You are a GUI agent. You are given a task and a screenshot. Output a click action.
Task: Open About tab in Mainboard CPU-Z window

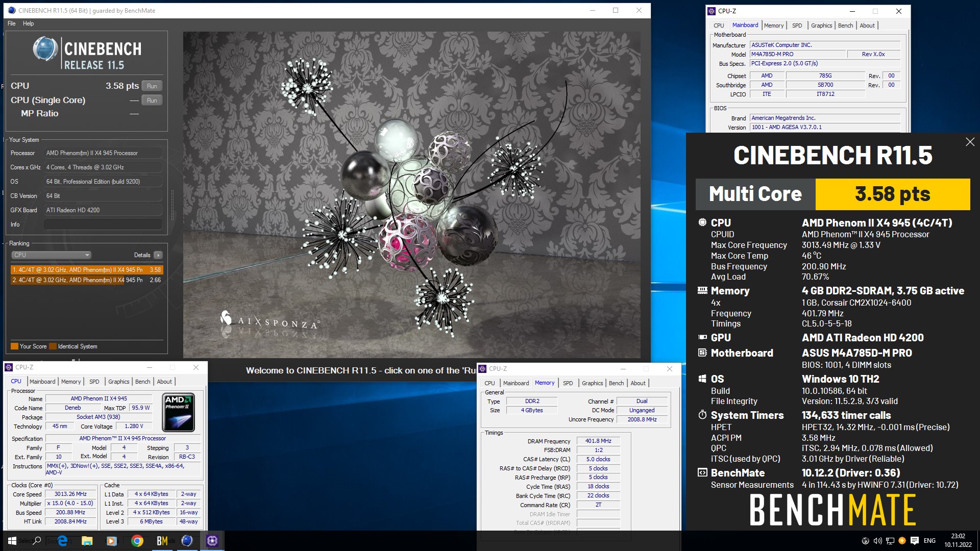[x=867, y=26]
